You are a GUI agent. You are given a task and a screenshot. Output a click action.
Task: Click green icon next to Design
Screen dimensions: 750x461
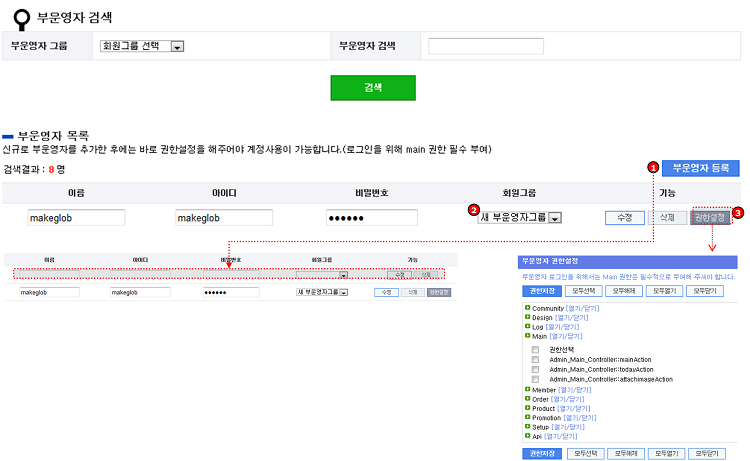(x=527, y=317)
